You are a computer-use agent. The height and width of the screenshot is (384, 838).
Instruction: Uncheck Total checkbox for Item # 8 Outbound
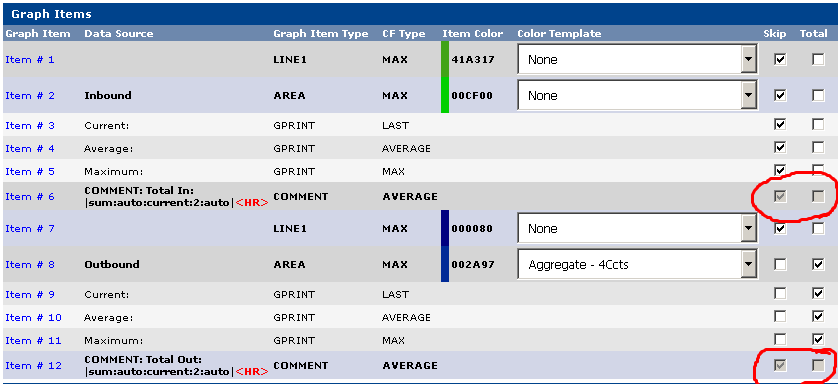click(x=818, y=264)
